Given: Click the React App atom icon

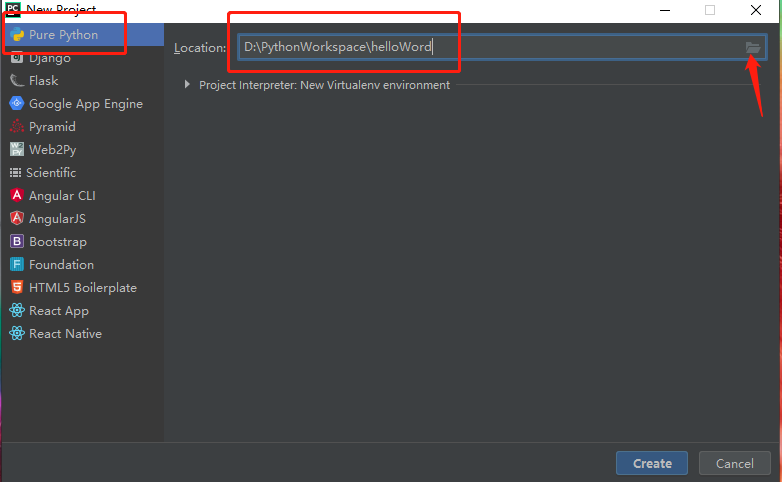Looking at the screenshot, I should [x=17, y=310].
